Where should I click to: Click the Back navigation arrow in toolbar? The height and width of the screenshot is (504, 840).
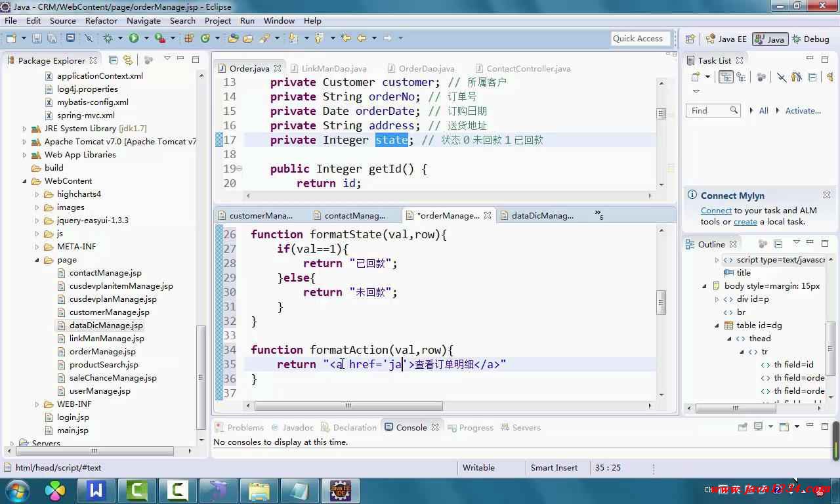pyautogui.click(x=362, y=38)
